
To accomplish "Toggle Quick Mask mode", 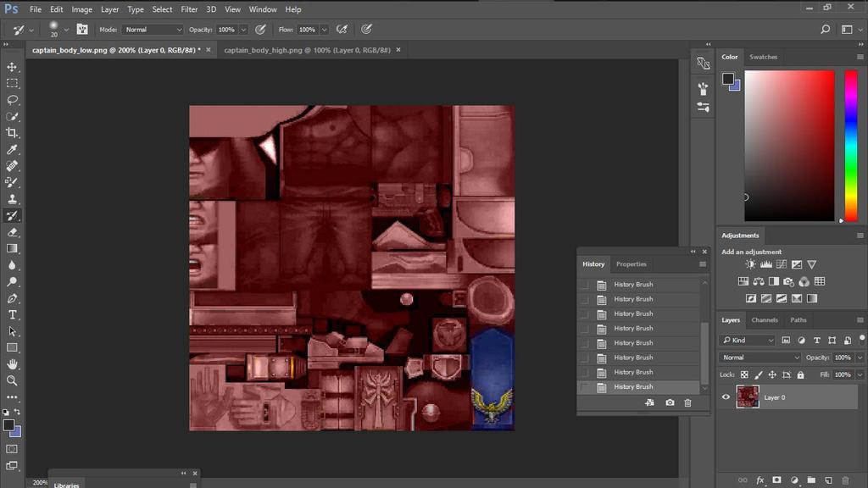I will click(x=12, y=449).
